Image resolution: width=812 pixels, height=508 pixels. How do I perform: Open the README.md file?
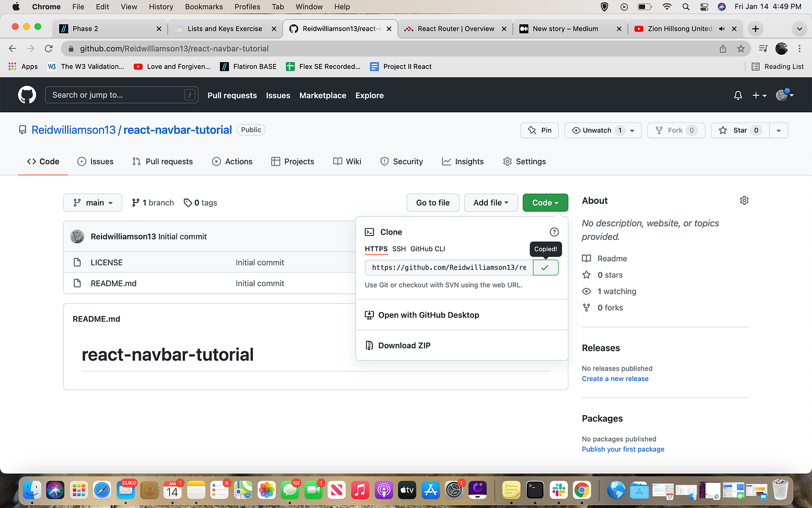[x=114, y=283]
